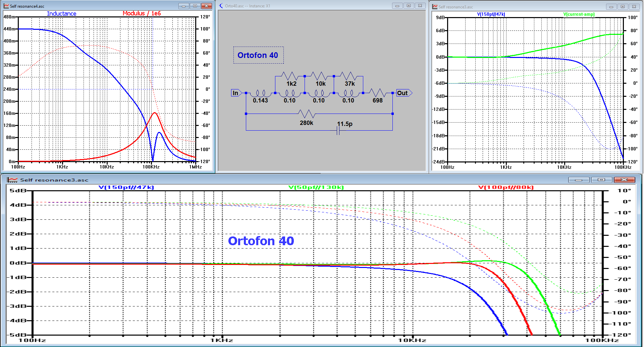Select the V(150pf//47k) label in the bottom plot
The height and width of the screenshot is (347, 644).
click(x=126, y=187)
